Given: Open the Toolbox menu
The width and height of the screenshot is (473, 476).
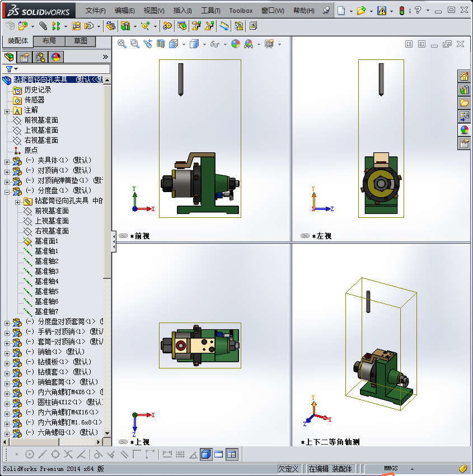Looking at the screenshot, I should 241,11.
